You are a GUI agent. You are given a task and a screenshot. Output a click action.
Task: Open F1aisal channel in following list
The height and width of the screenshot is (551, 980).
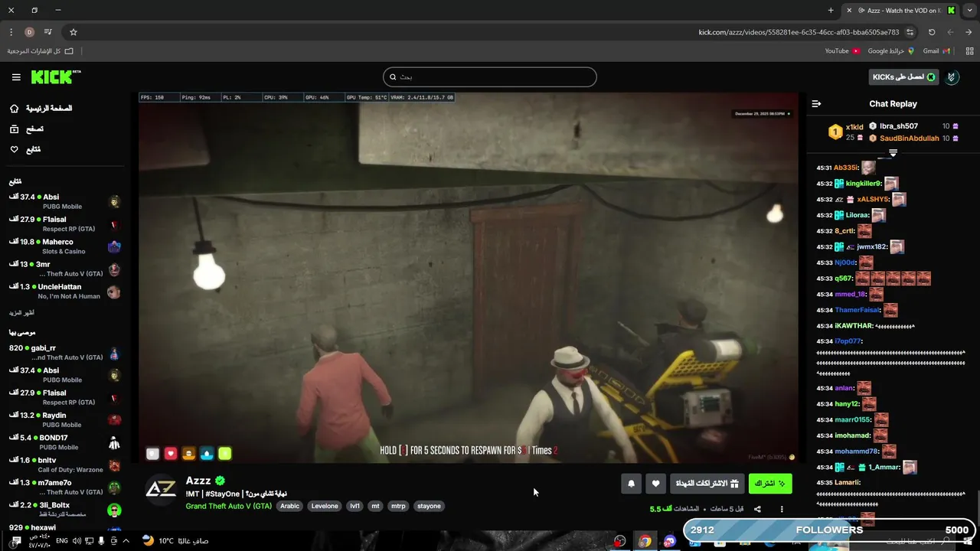(65, 223)
